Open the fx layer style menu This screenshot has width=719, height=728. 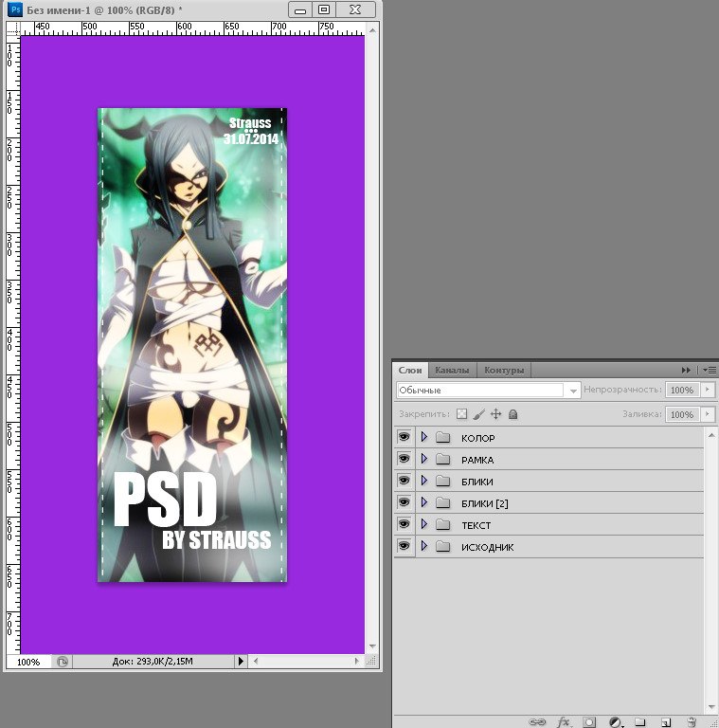tap(563, 721)
